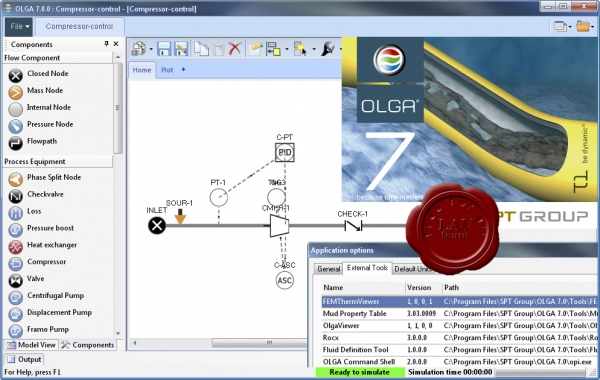Click the Save floppy disk toolbar icon
The height and width of the screenshot is (380, 600).
[164, 49]
